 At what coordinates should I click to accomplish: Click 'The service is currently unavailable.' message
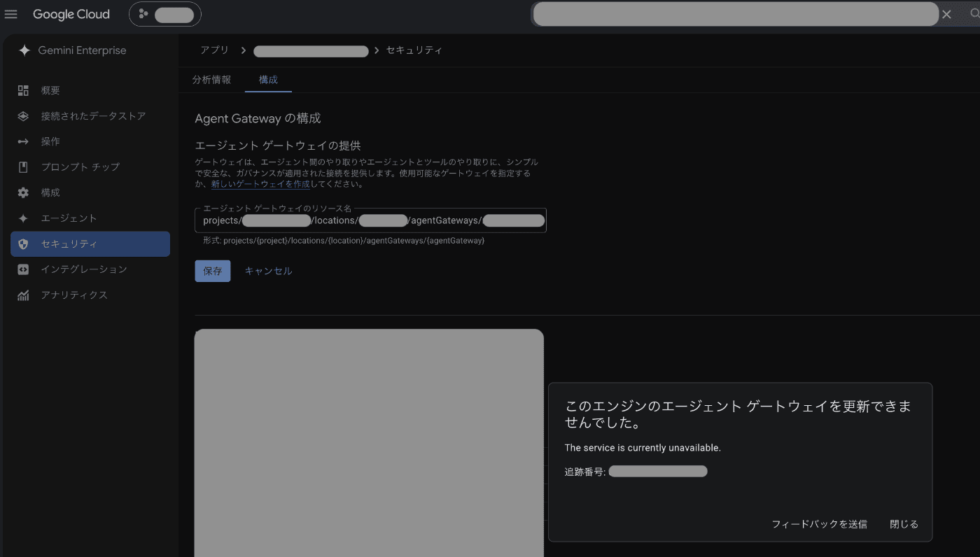tap(643, 448)
